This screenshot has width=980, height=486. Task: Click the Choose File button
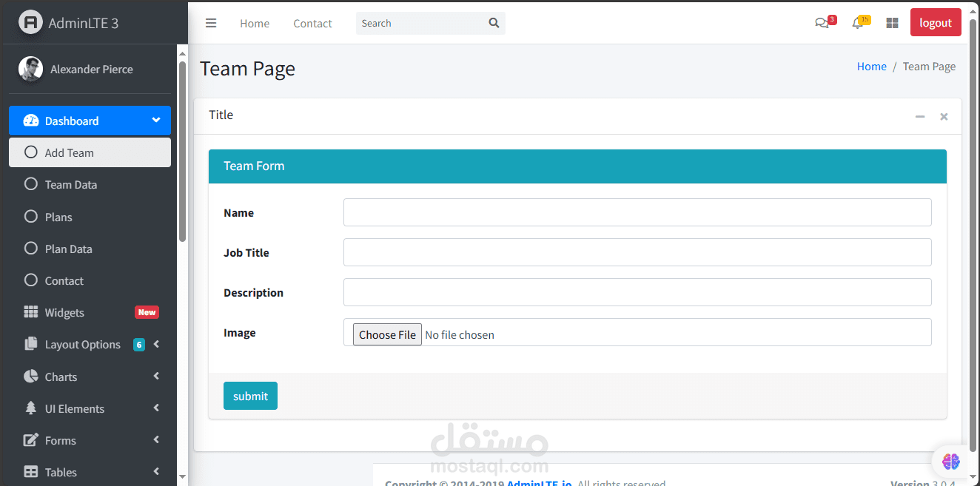[387, 334]
